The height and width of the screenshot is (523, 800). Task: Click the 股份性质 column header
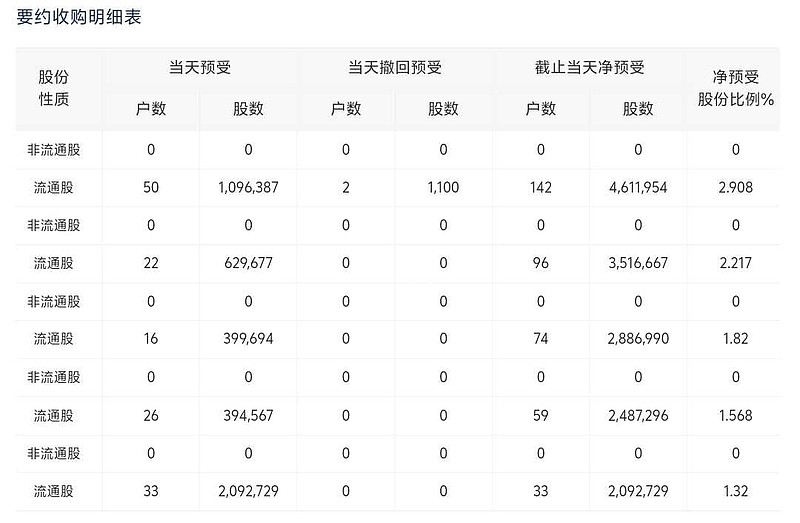54,88
